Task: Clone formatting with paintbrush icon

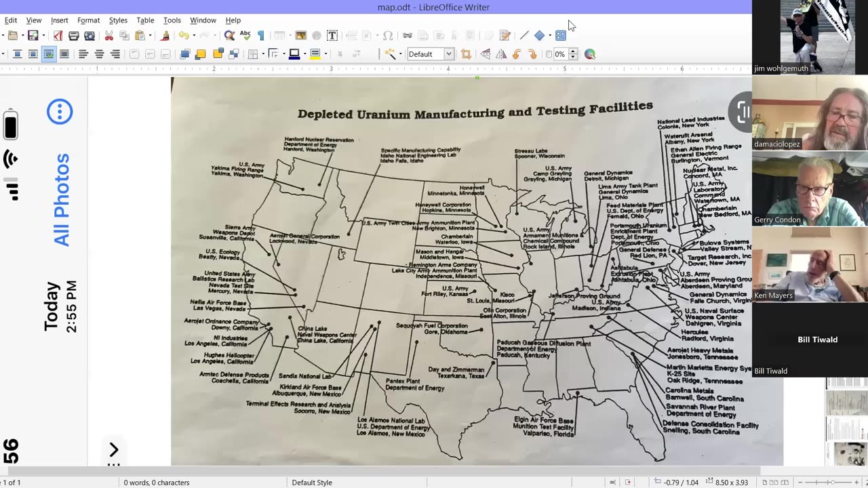Action: click(x=165, y=36)
